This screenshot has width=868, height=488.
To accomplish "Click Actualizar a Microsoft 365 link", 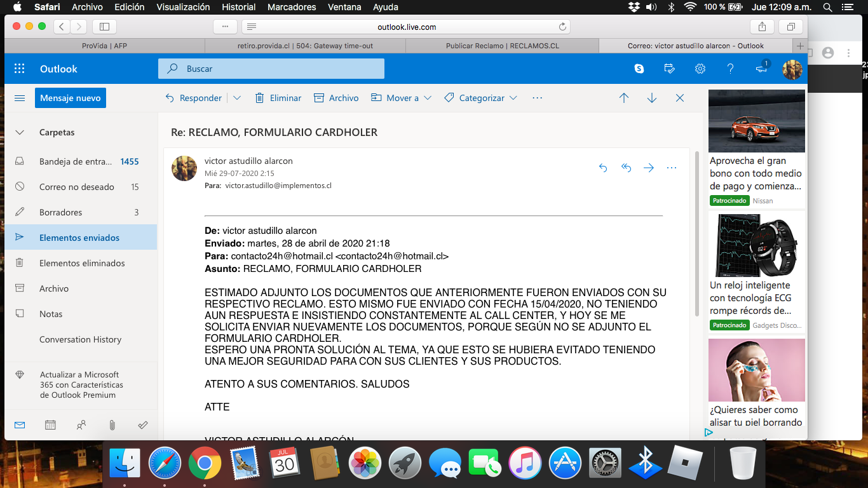I will [x=81, y=384].
